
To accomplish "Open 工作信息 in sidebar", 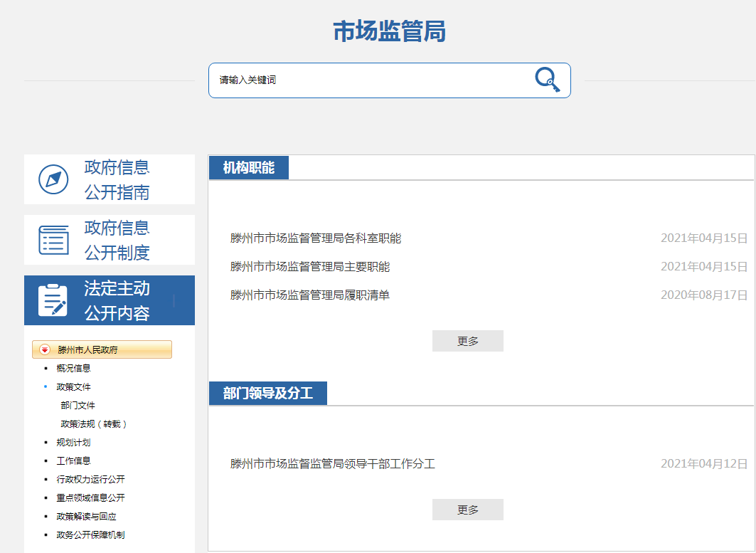I will click(x=73, y=461).
